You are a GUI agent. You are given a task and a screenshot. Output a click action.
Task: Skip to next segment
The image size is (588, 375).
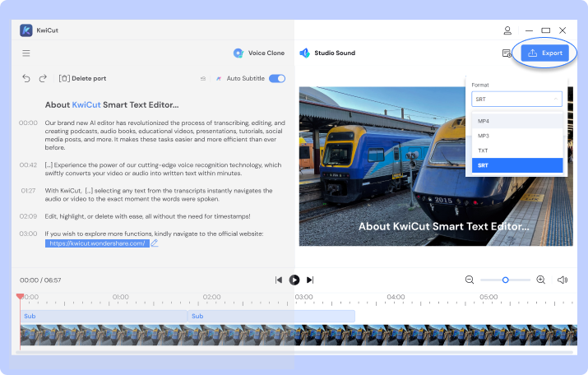pyautogui.click(x=310, y=280)
